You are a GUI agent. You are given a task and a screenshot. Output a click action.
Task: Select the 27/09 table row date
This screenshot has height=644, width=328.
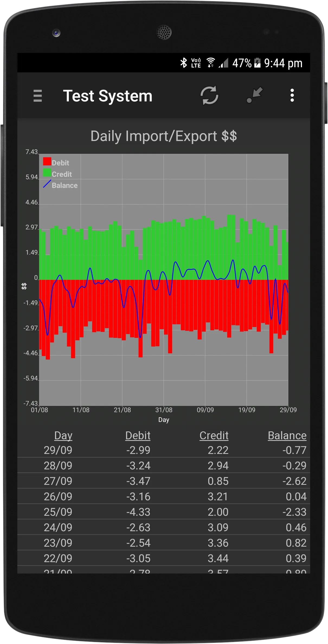click(58, 481)
